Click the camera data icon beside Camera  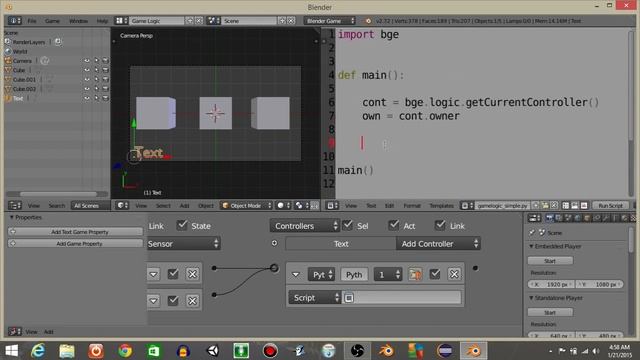tap(45, 60)
